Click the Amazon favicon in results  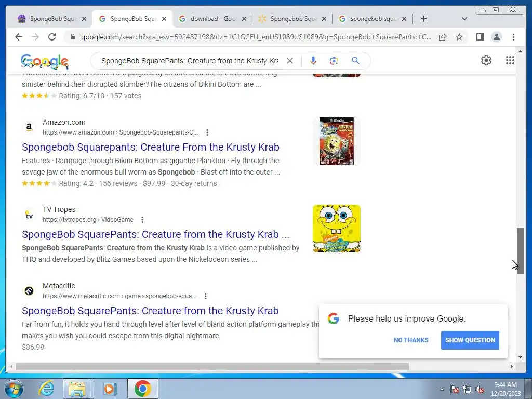pyautogui.click(x=29, y=127)
